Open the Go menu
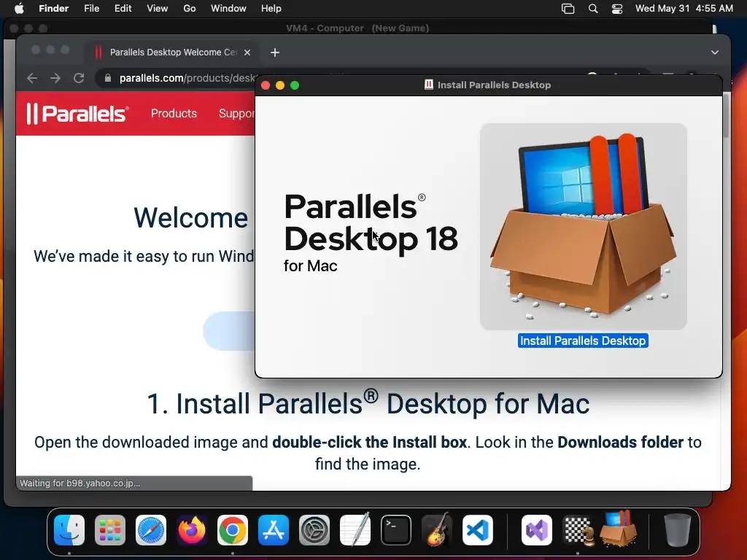 coord(190,9)
